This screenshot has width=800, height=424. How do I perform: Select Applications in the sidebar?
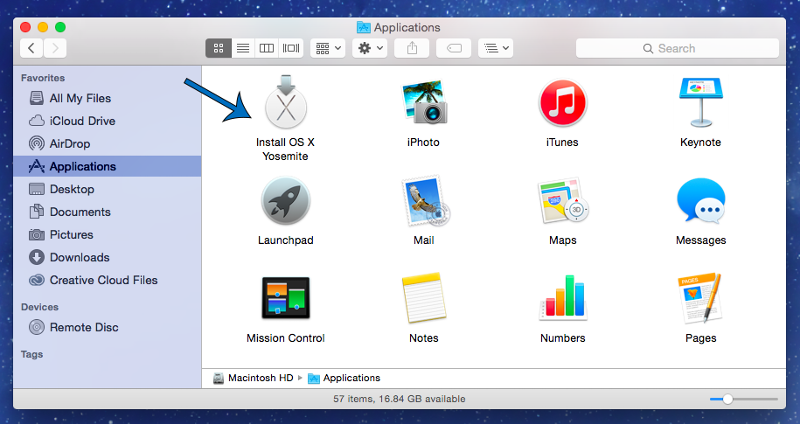pos(107,166)
